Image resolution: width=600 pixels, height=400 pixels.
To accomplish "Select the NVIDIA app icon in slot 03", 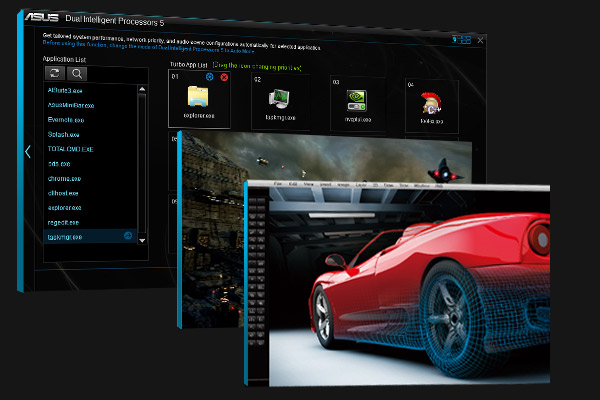I will 357,99.
